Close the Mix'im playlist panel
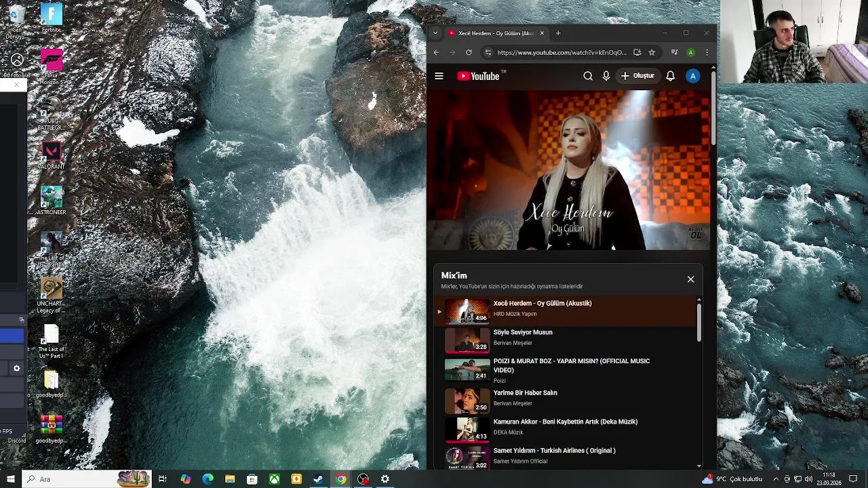The width and height of the screenshot is (868, 488). point(690,279)
